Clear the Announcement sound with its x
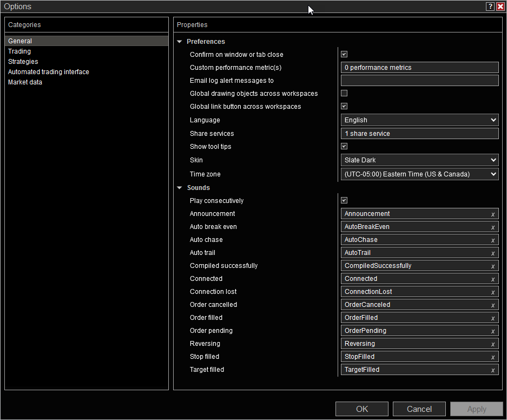The image size is (507, 420). point(492,214)
